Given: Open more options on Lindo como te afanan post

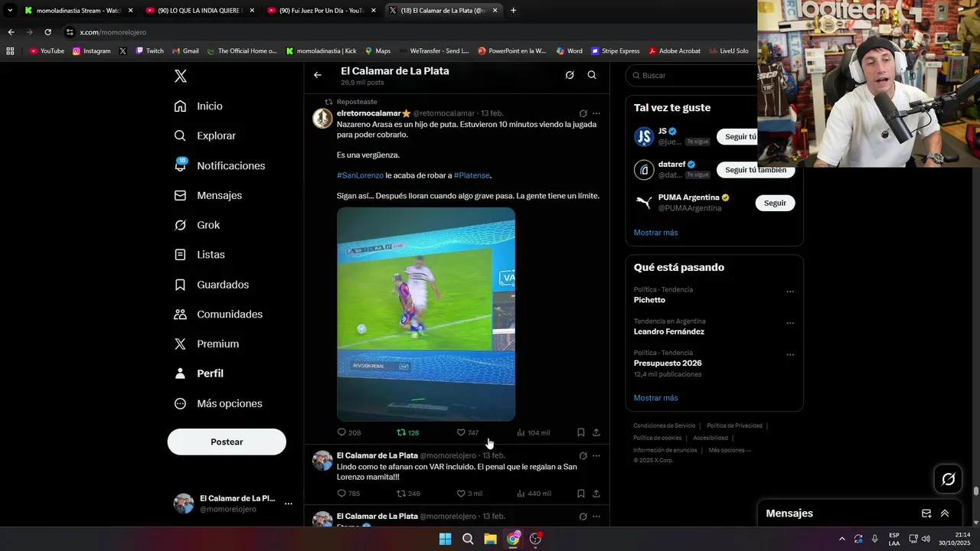Looking at the screenshot, I should point(596,455).
